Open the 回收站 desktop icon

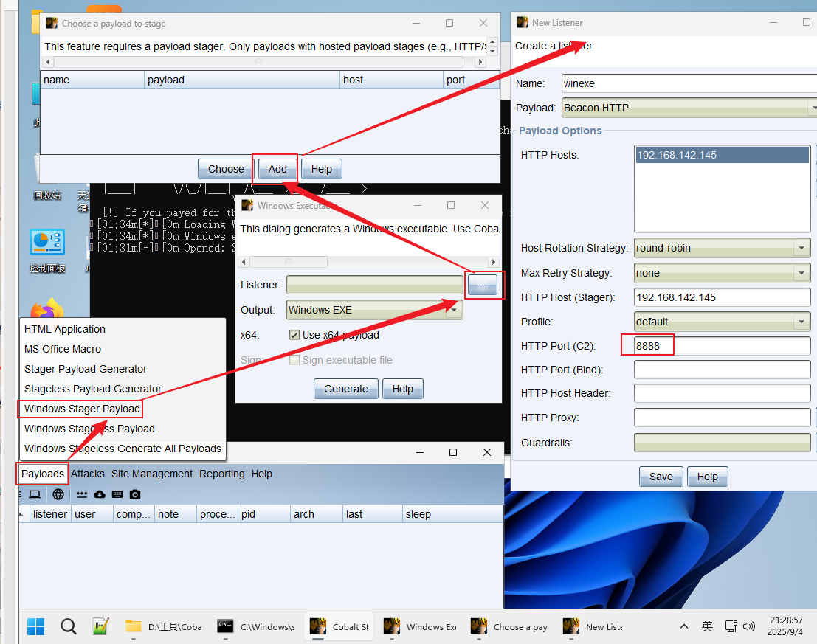tap(47, 178)
